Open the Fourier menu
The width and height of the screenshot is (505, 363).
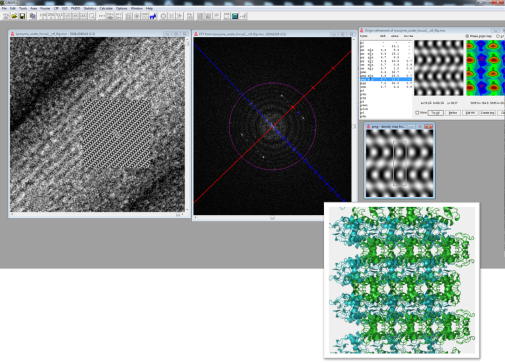tap(45, 8)
